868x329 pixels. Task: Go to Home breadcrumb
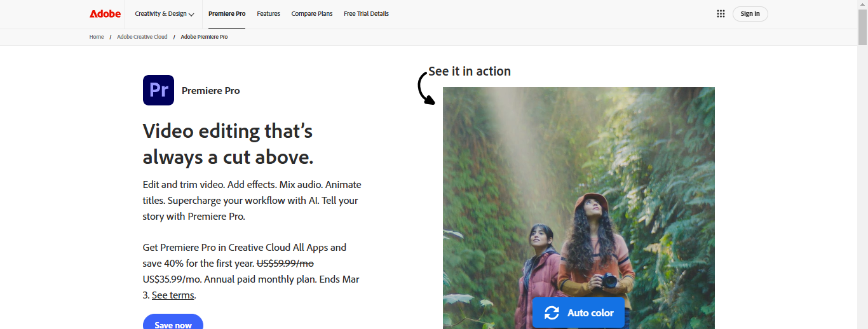click(x=97, y=37)
